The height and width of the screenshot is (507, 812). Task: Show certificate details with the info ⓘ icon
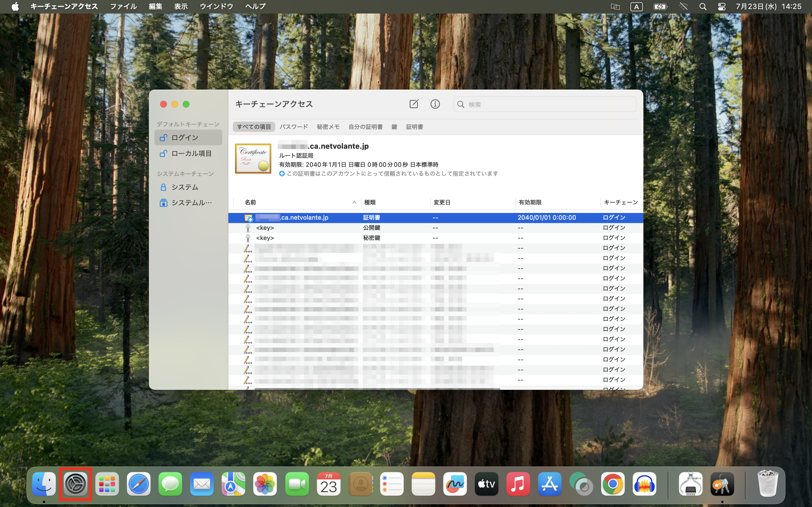[x=435, y=104]
